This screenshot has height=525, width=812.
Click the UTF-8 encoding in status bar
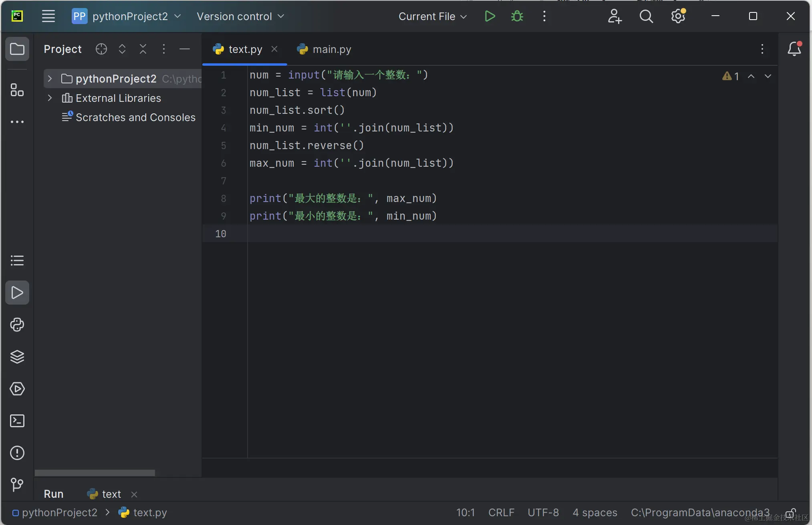[543, 513]
